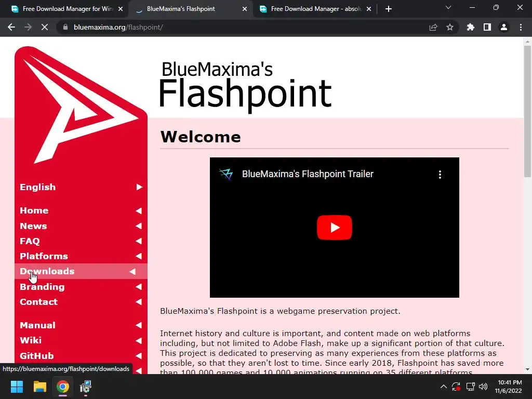Click the browser forward arrow
Image resolution: width=532 pixels, height=399 pixels.
point(28,27)
